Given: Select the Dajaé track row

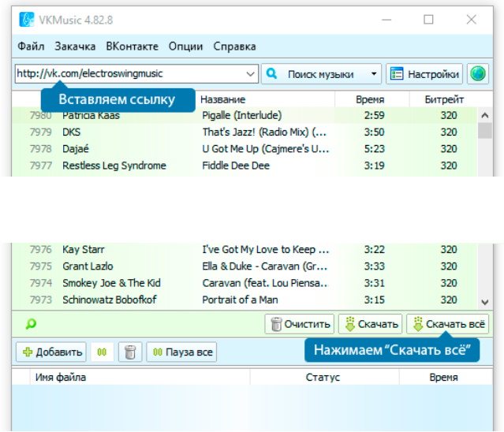Looking at the screenshot, I should pos(245,149).
